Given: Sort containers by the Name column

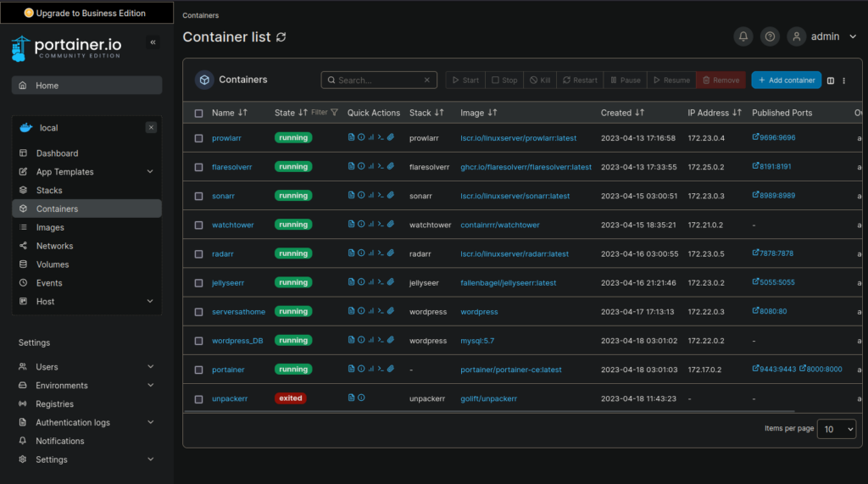Looking at the screenshot, I should (229, 113).
